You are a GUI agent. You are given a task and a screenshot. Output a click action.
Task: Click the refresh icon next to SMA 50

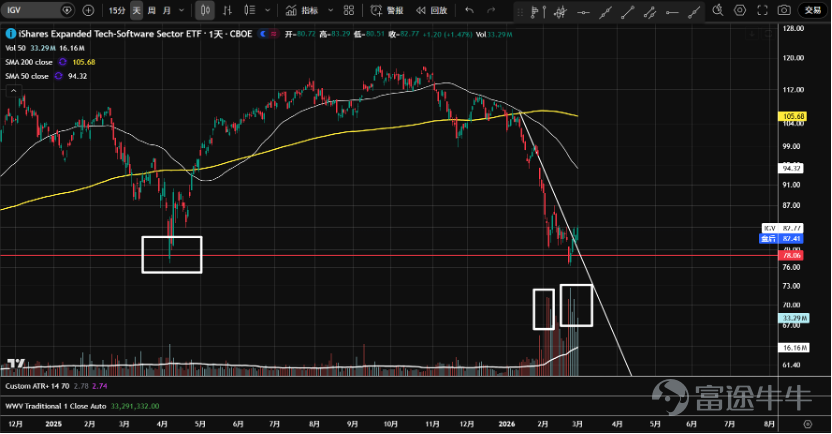coord(58,76)
